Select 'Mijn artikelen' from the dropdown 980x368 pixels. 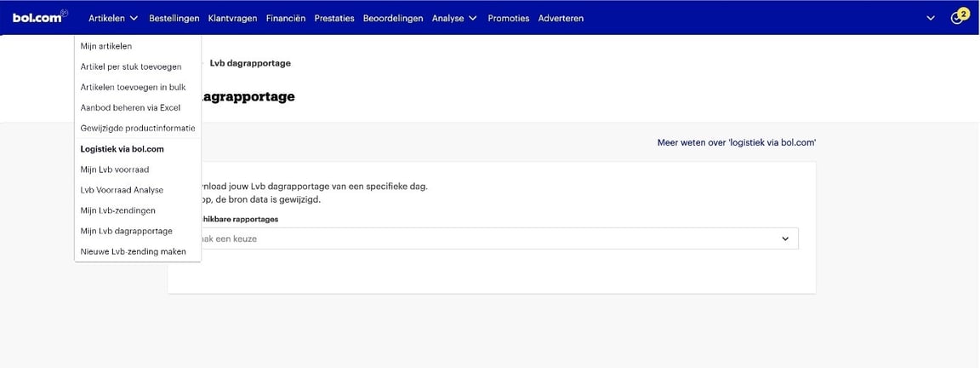click(106, 47)
